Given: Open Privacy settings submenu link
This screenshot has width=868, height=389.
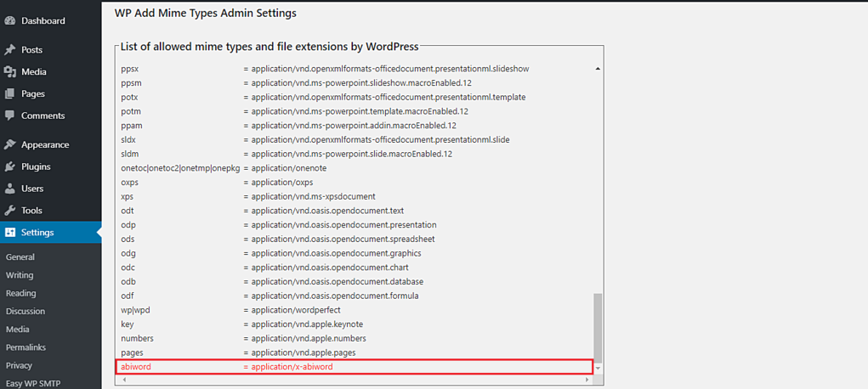Looking at the screenshot, I should pyautogui.click(x=19, y=365).
